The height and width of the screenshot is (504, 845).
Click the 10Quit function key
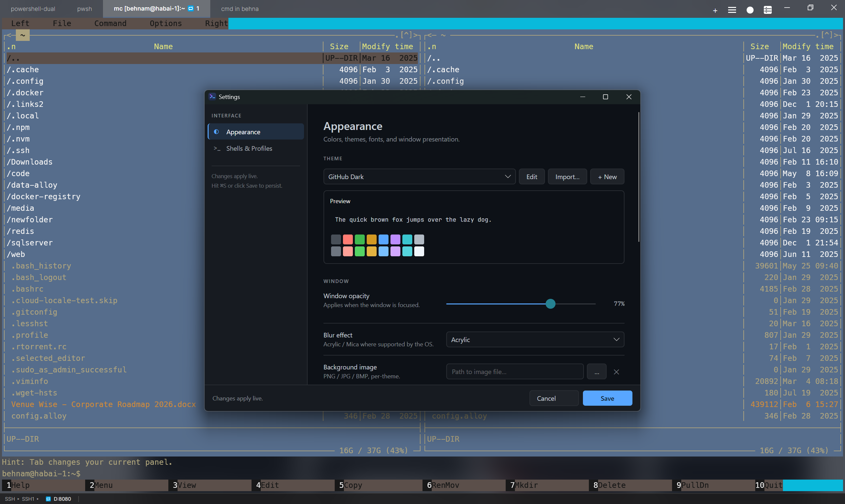769,485
